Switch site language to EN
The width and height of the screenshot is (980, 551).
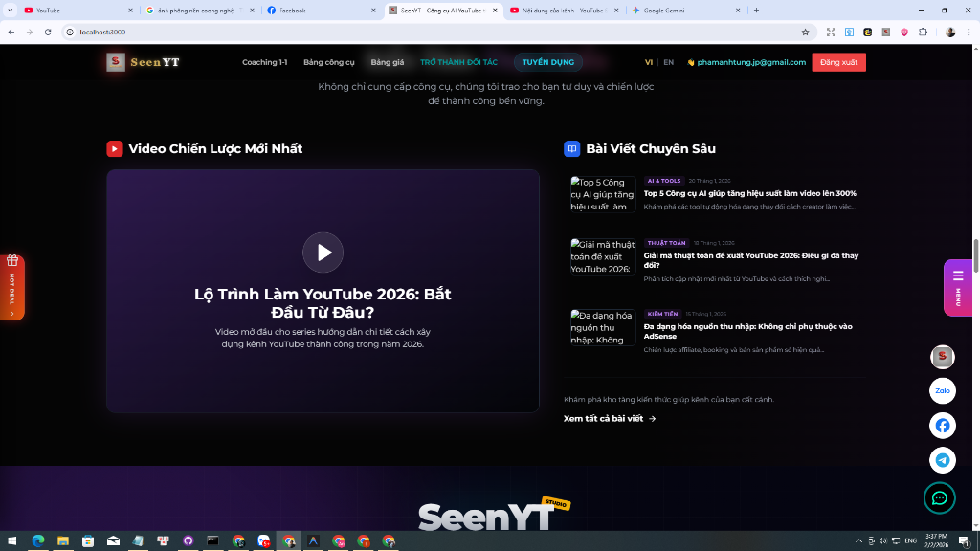(x=668, y=62)
